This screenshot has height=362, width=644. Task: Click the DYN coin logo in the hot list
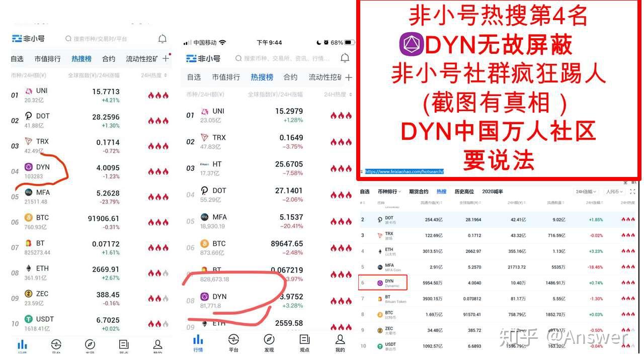click(28, 166)
